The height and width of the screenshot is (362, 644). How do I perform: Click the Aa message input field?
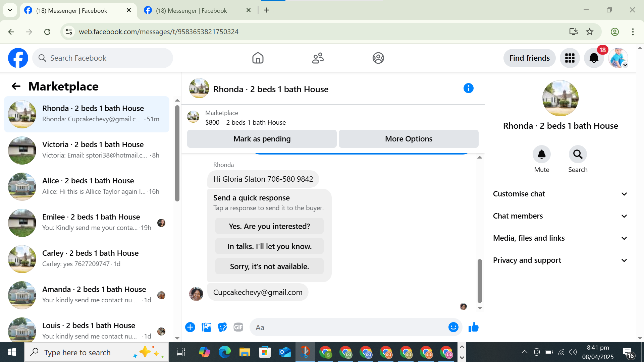(x=349, y=327)
